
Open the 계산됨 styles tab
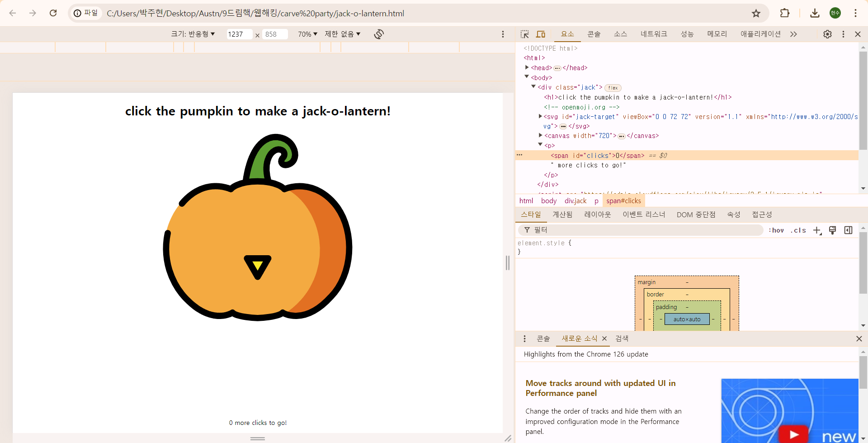click(562, 214)
